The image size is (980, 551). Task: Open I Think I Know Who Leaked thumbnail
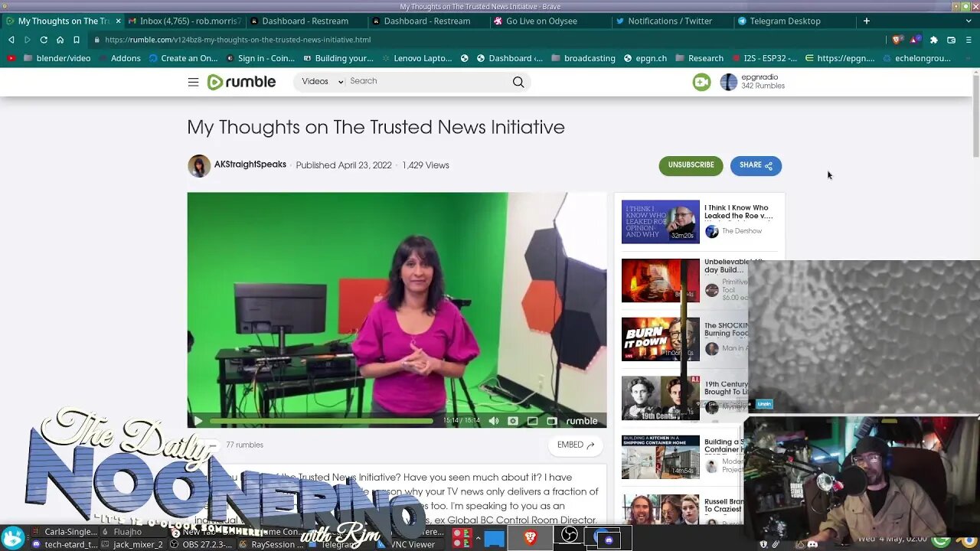click(x=660, y=222)
